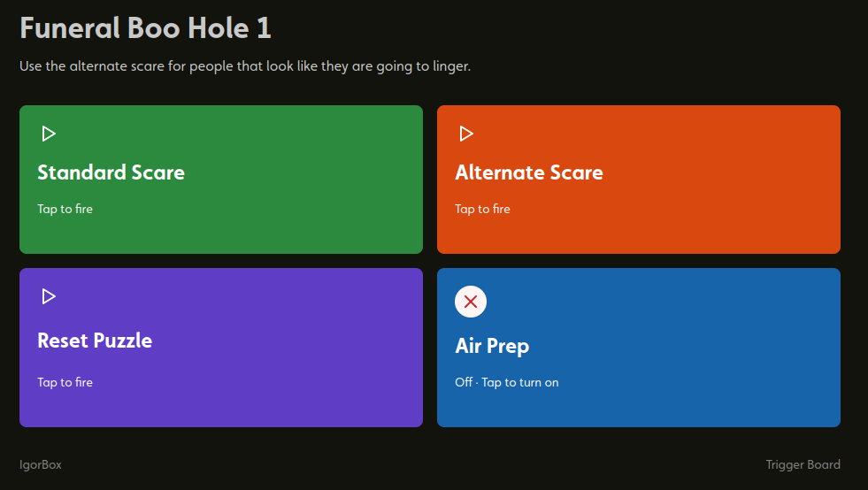Screen dimensions: 868x490
Task: Trigger the Reset Puzzle purple card
Action: coord(221,347)
